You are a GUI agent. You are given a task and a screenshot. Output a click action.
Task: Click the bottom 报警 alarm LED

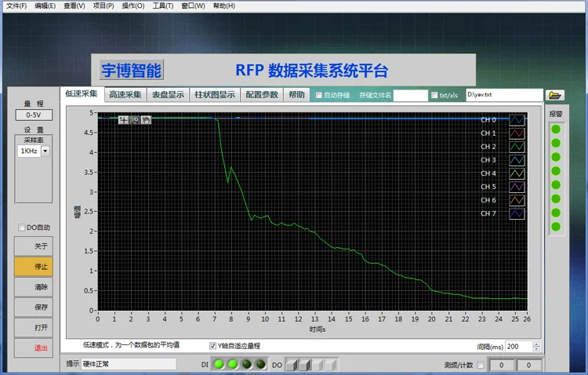pos(556,227)
